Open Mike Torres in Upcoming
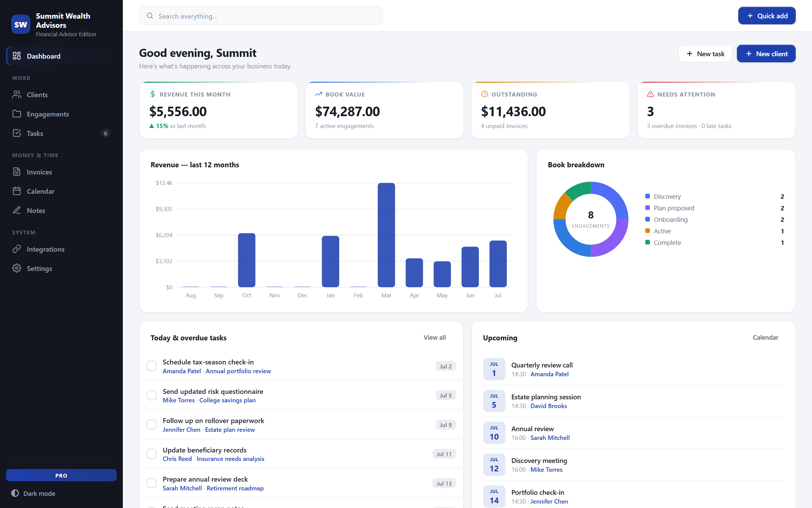The width and height of the screenshot is (812, 508). (x=546, y=469)
